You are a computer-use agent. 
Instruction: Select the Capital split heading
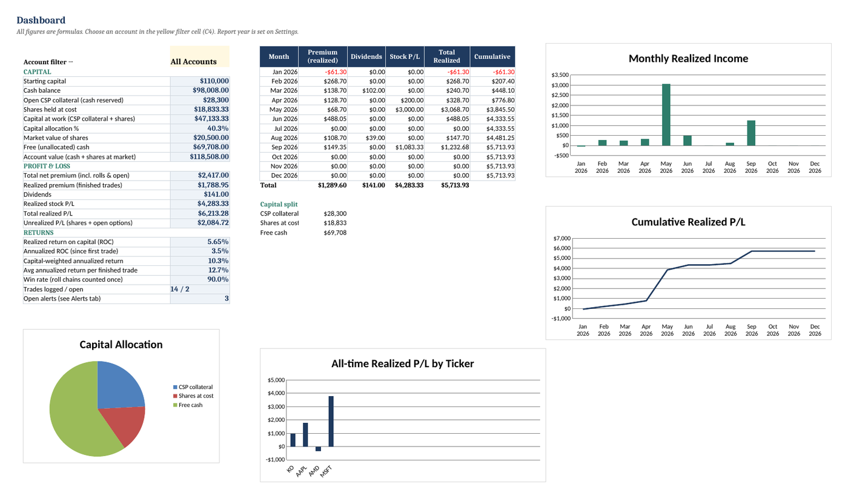click(279, 204)
